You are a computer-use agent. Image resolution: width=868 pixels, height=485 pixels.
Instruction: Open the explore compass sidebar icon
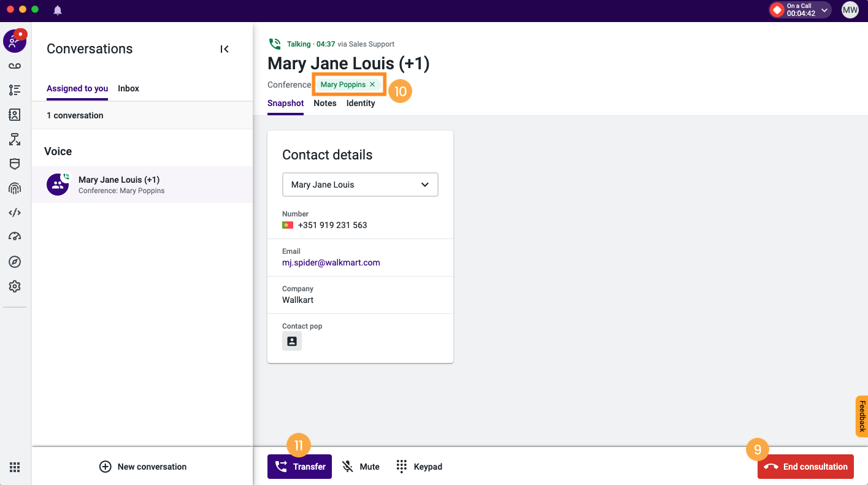(15, 262)
